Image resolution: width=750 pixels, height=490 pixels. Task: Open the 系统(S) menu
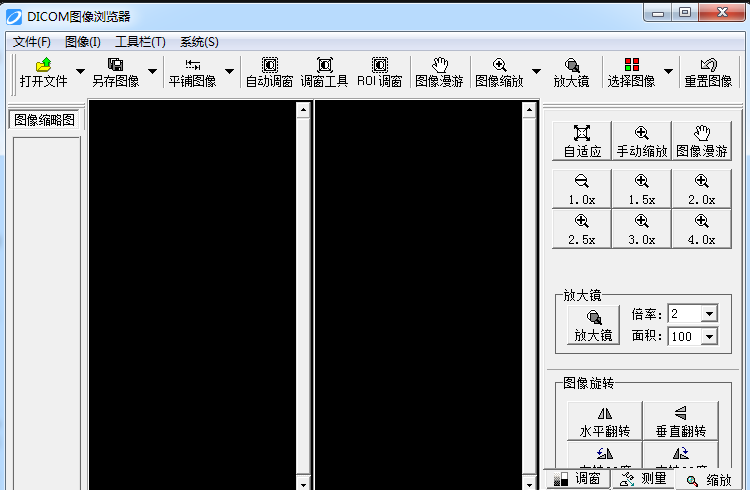pyautogui.click(x=199, y=42)
